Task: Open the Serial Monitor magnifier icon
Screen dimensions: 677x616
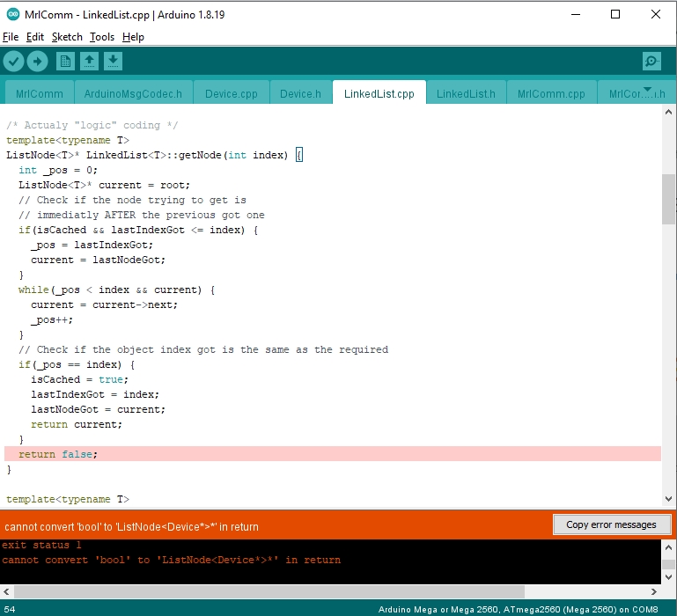Action: tap(651, 62)
